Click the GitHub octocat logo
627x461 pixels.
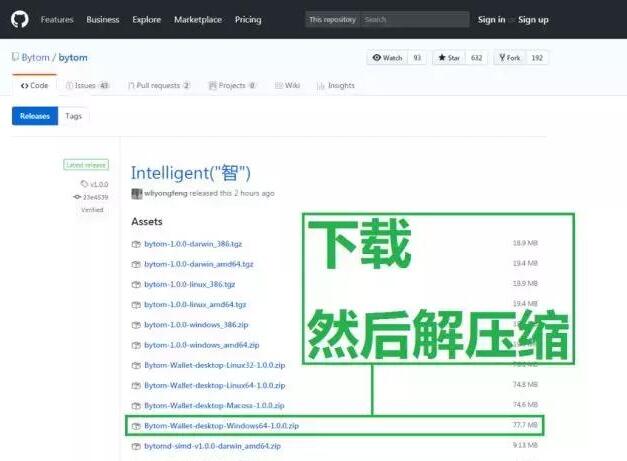click(20, 19)
